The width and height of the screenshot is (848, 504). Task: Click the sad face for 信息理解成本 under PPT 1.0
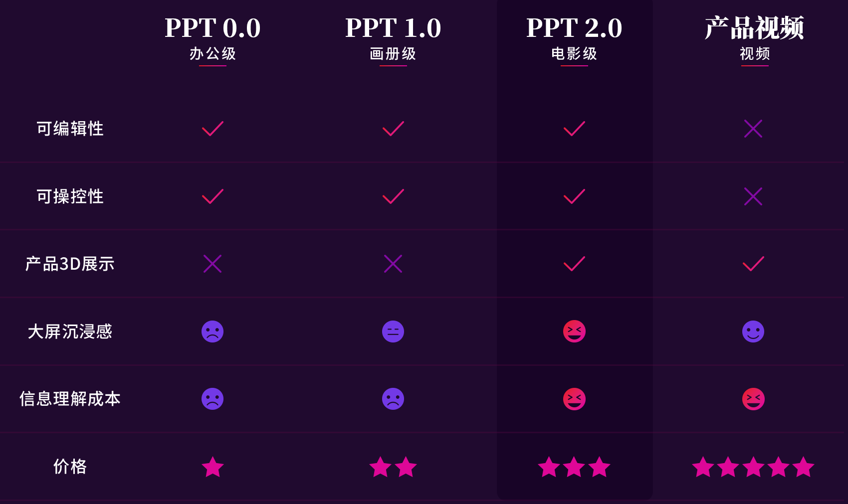393,399
